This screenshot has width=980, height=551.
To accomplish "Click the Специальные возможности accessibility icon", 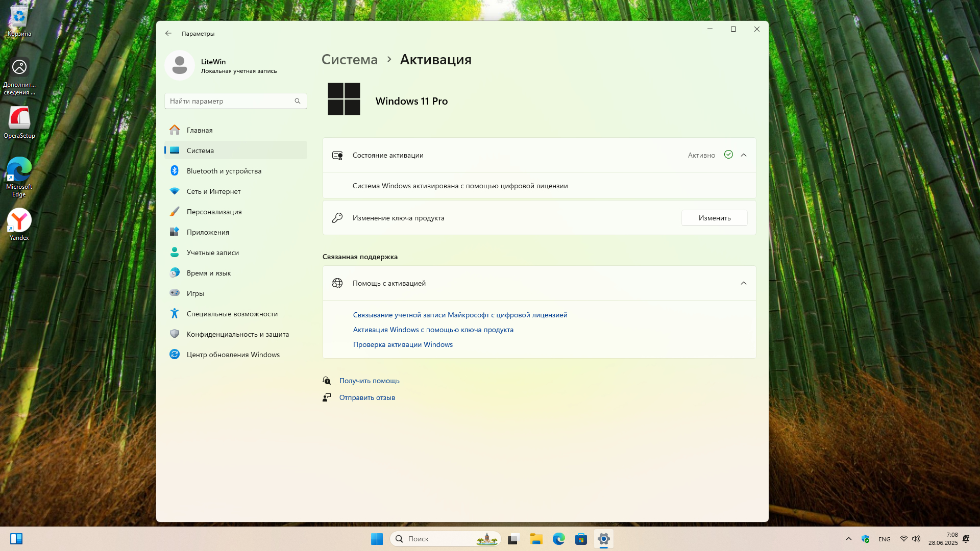I will 175,314.
